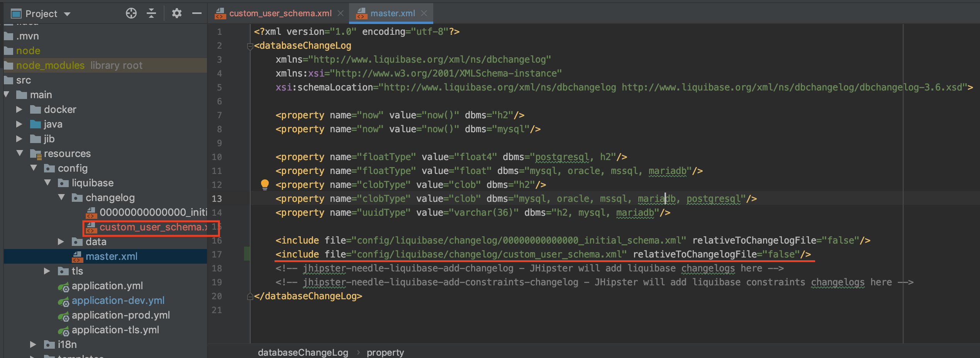Collapse the changelog folder arrow
This screenshot has width=980, height=358.
(61, 198)
